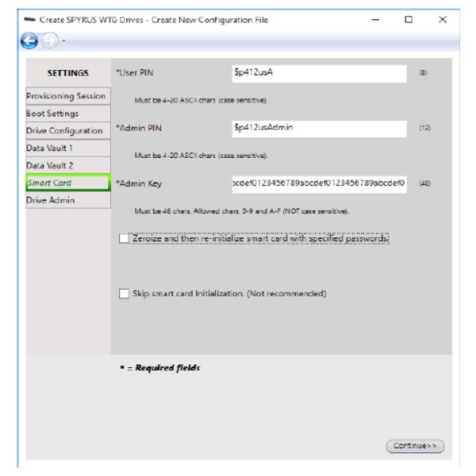Click the 'Must be 48 chars' hint
The width and height of the screenshot is (476, 476).
coord(242,211)
